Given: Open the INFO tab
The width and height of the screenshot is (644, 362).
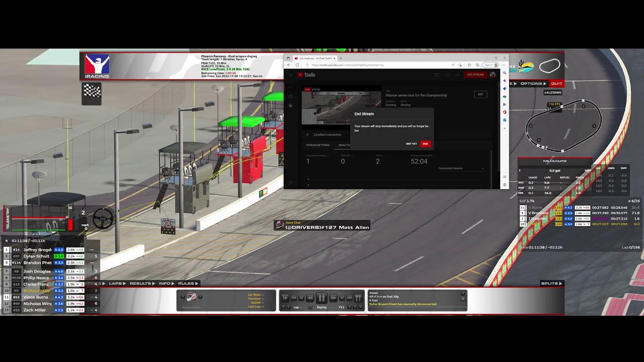Looking at the screenshot, I should pos(166,284).
